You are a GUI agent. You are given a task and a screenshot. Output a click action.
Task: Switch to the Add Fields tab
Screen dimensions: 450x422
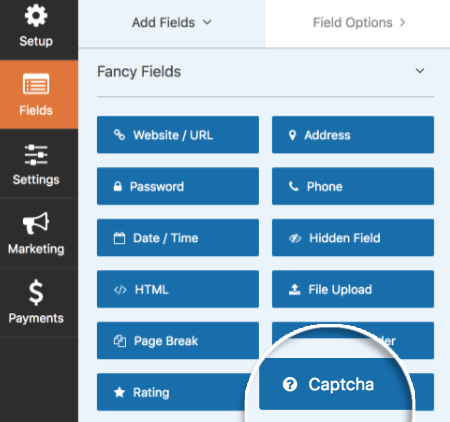[172, 23]
